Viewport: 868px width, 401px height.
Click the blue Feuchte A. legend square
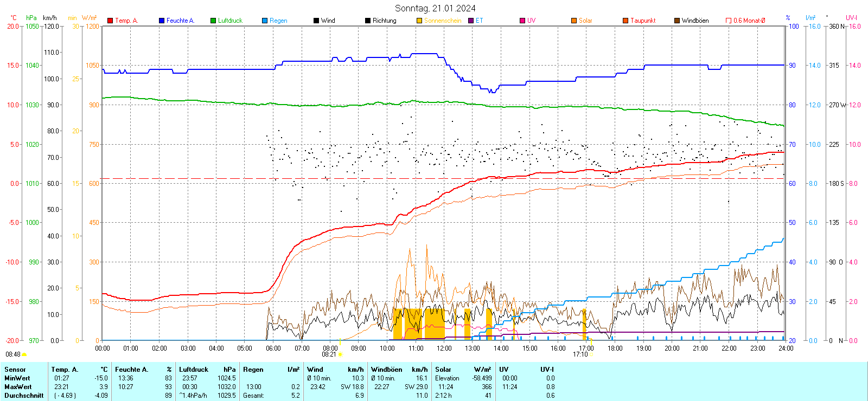[162, 21]
